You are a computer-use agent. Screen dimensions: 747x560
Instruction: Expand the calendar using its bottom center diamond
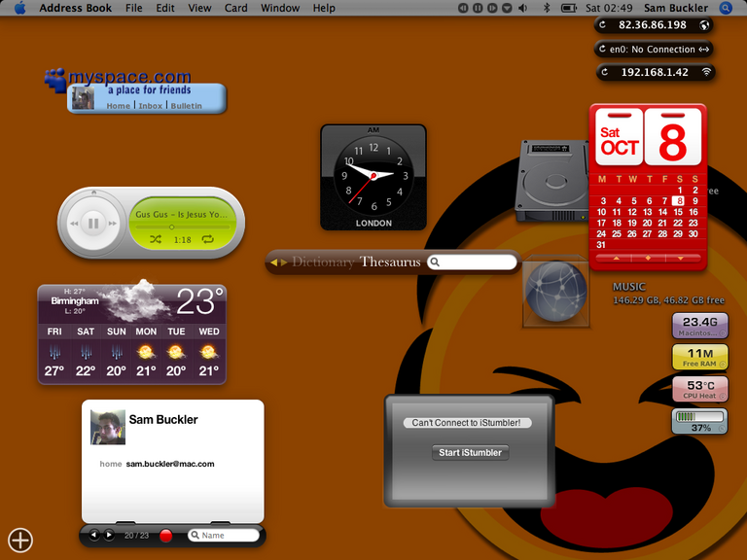tap(648, 259)
